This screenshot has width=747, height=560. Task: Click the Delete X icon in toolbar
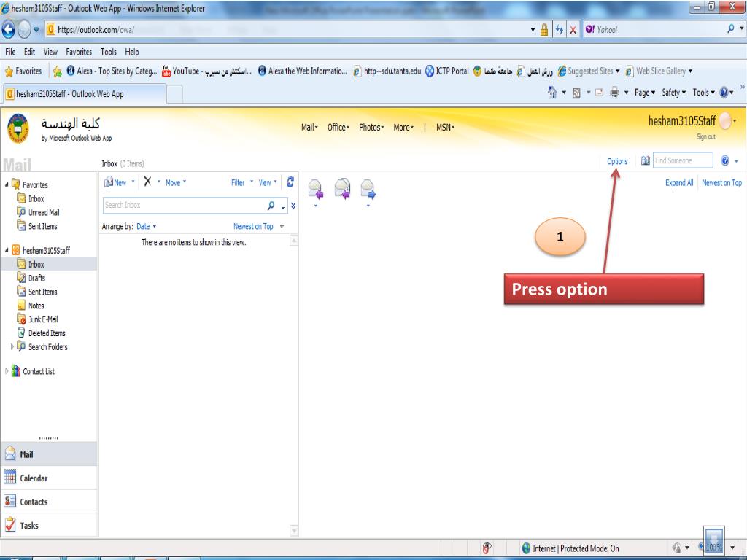click(x=147, y=183)
